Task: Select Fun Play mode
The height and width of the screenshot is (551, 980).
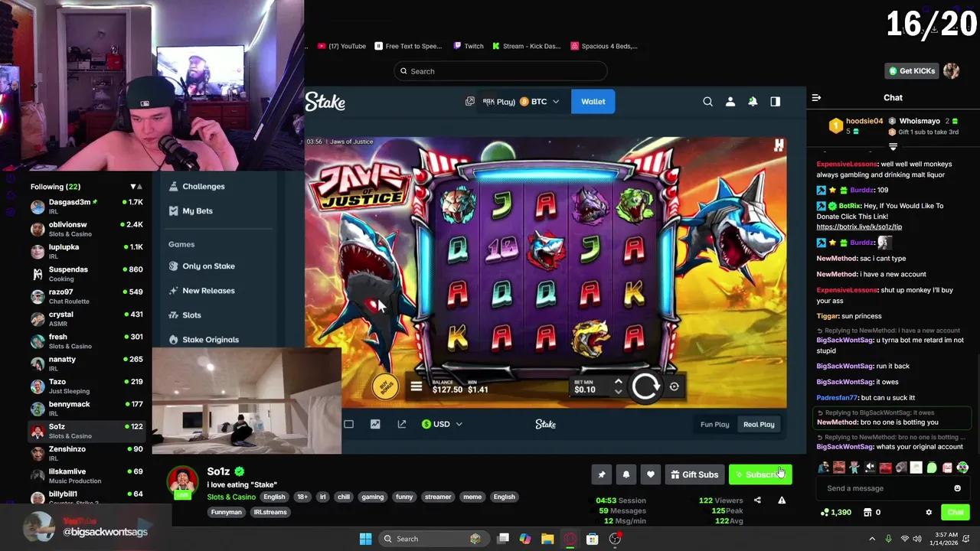Action: point(715,424)
